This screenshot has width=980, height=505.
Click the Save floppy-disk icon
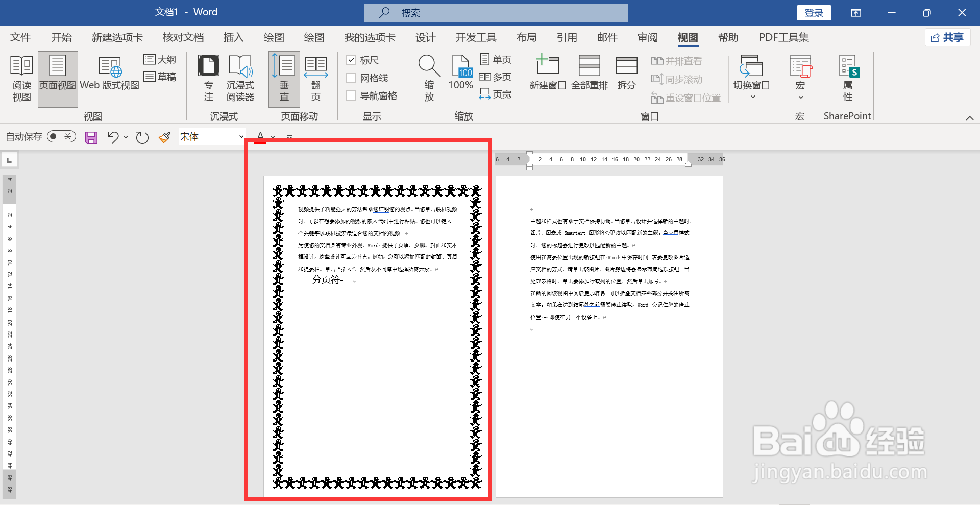click(91, 137)
